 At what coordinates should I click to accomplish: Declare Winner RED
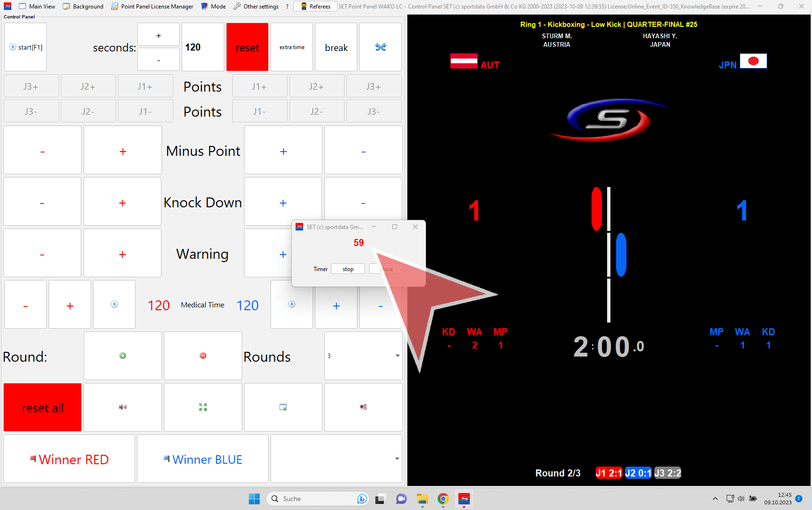[x=69, y=459]
